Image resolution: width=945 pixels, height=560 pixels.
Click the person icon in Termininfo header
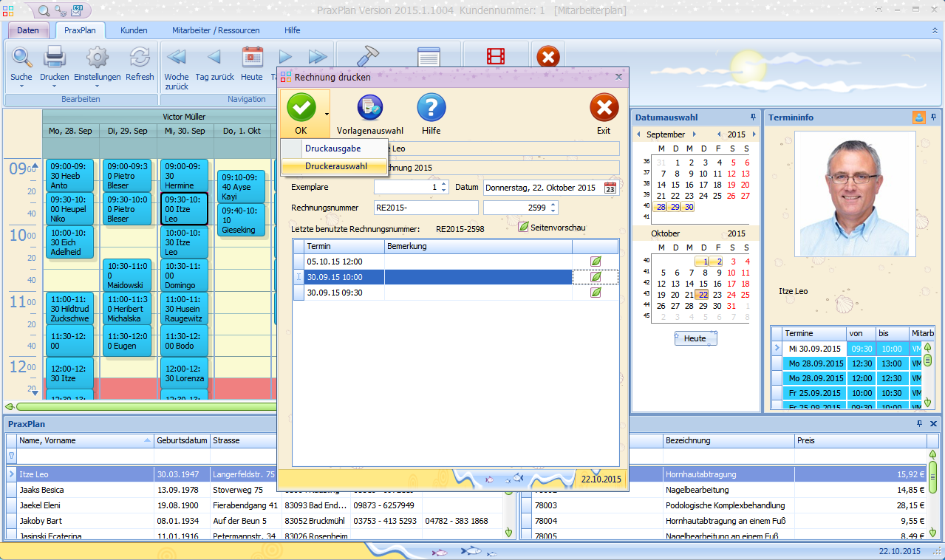(x=918, y=117)
